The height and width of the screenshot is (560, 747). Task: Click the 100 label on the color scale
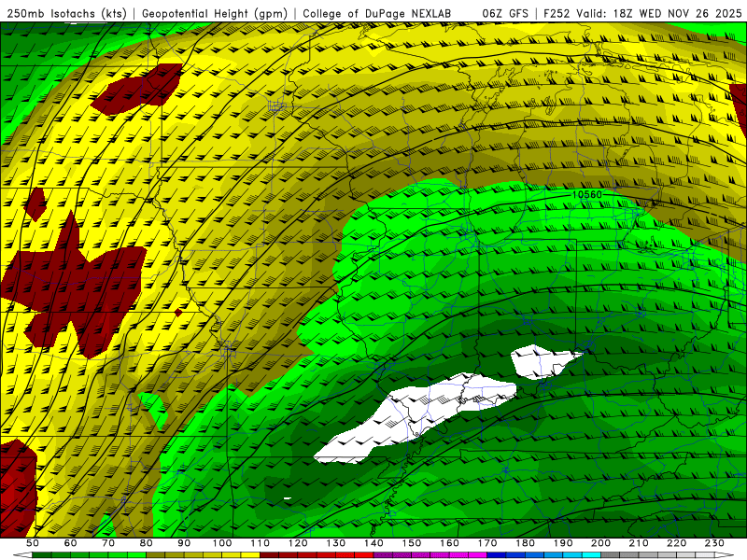[222, 543]
